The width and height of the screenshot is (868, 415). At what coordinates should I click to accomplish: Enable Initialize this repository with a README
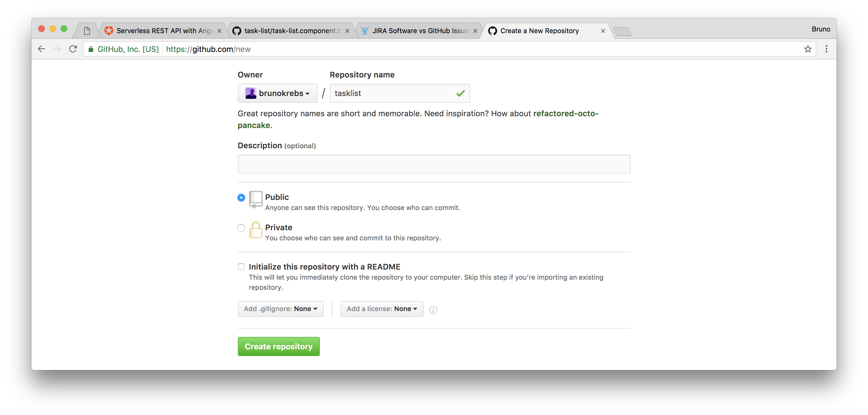(x=241, y=267)
